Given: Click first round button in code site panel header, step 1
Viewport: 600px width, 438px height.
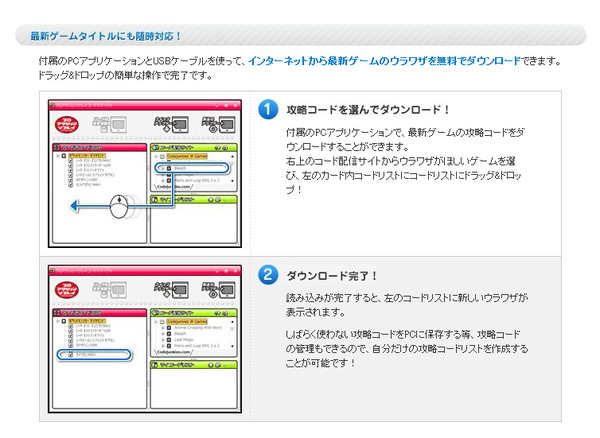Looking at the screenshot, I should 217,148.
